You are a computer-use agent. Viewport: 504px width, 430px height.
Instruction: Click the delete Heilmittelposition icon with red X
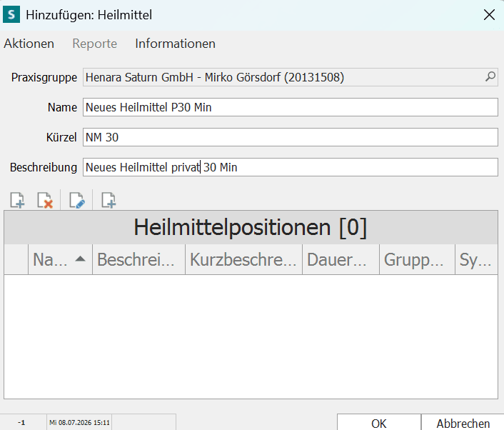(45, 201)
